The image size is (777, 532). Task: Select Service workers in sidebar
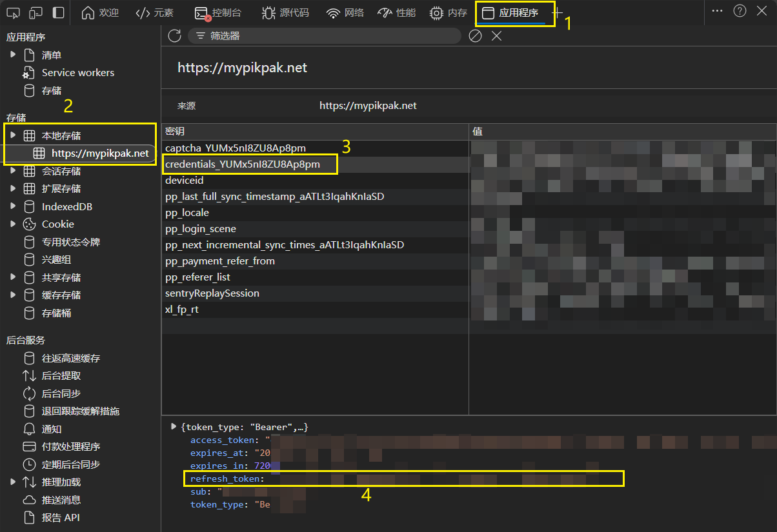point(77,73)
